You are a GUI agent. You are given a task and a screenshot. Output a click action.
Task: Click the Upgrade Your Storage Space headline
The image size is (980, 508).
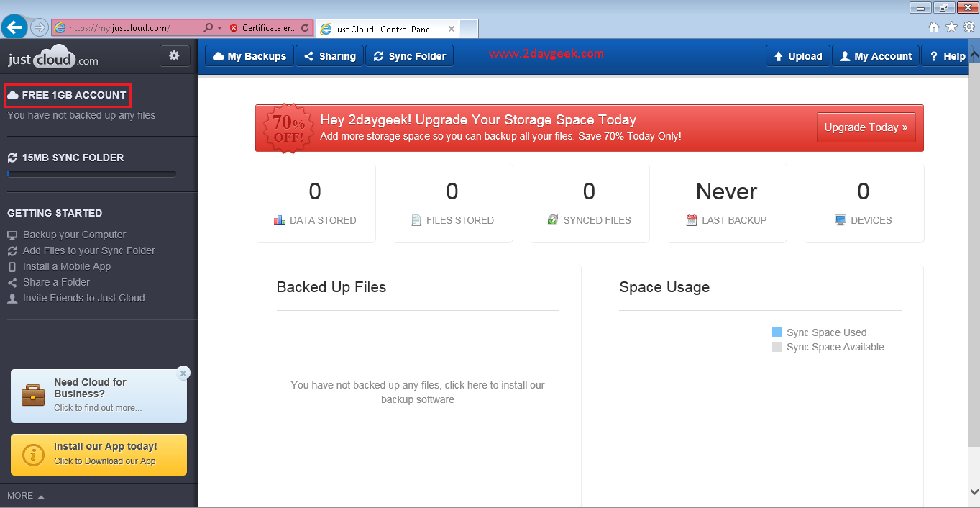click(478, 120)
